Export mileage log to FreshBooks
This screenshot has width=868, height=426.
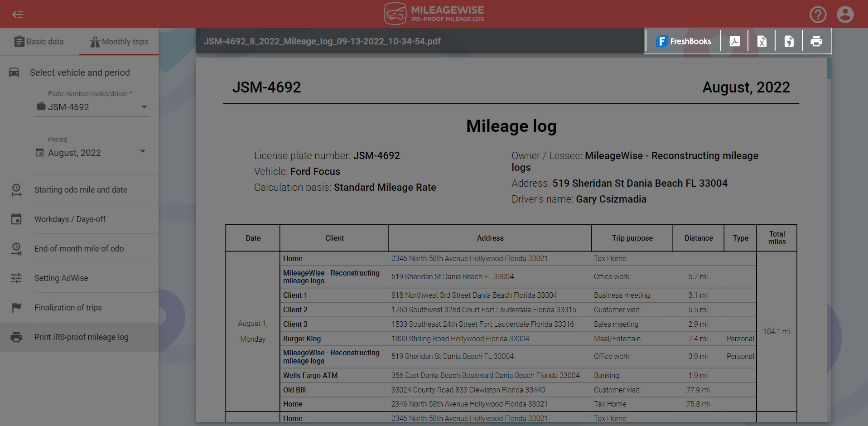(683, 41)
